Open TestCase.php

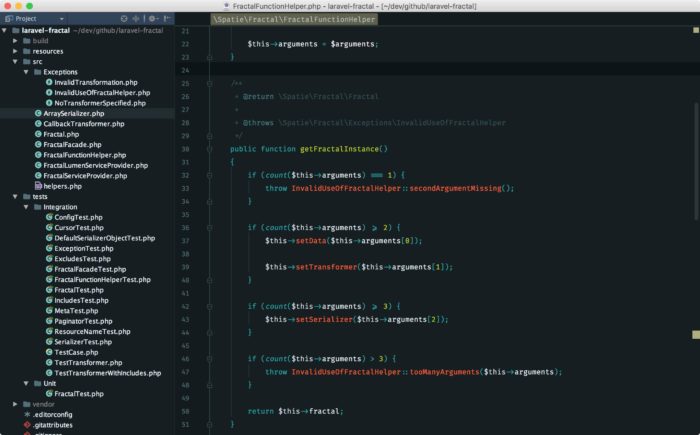point(76,352)
